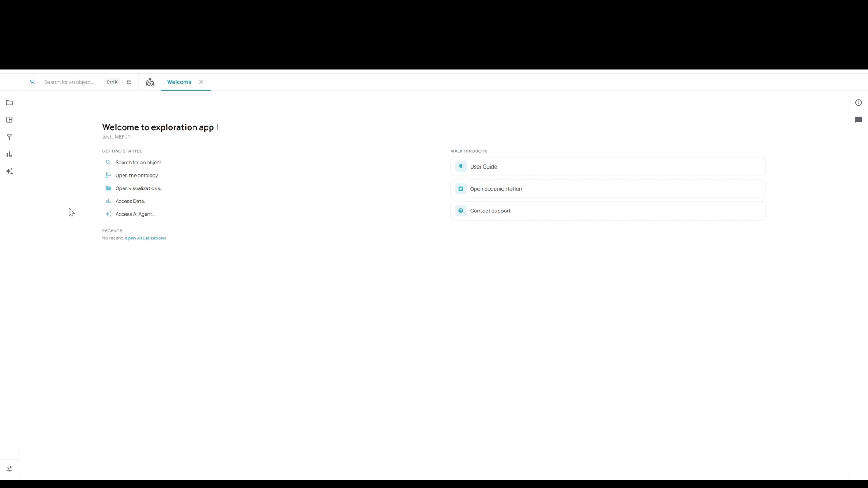Focus the Search for an object field
Screen dimensions: 868x488
click(69, 82)
